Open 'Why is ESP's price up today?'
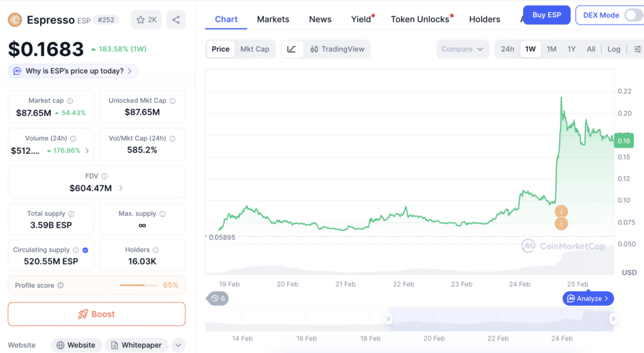This screenshot has height=353, width=644. (x=74, y=71)
